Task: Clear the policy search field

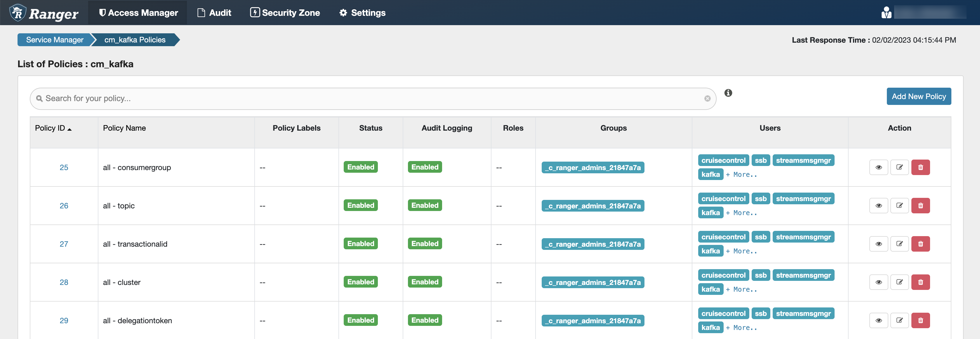Action: [707, 99]
